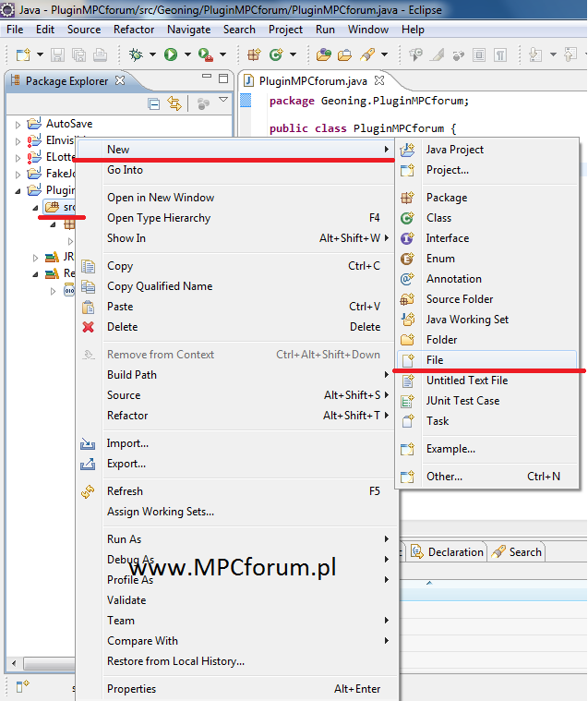Click Delete in context menu

tap(235, 327)
